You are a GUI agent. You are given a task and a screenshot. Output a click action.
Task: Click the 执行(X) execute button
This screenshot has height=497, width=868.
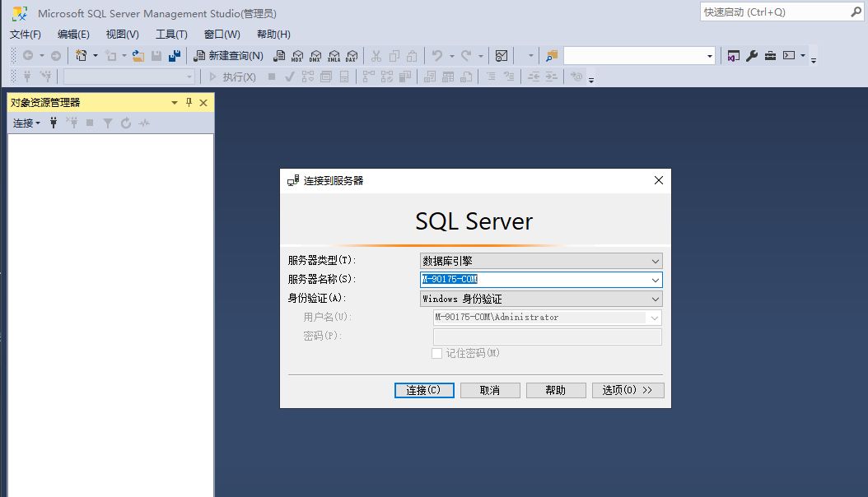232,77
